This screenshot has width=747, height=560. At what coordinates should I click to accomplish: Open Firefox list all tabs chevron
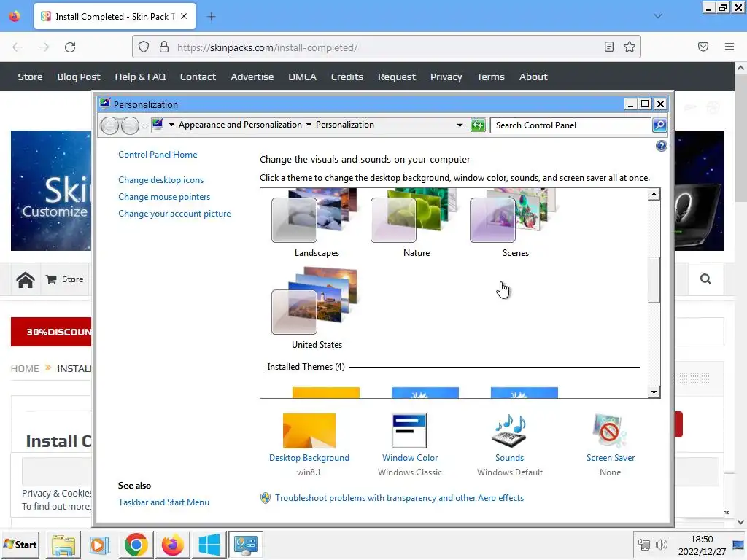click(x=658, y=16)
